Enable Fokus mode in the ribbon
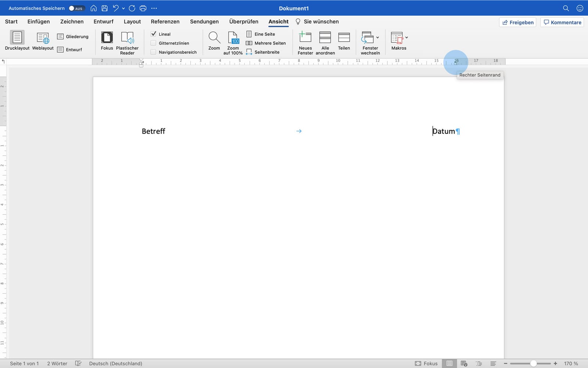 (x=107, y=40)
